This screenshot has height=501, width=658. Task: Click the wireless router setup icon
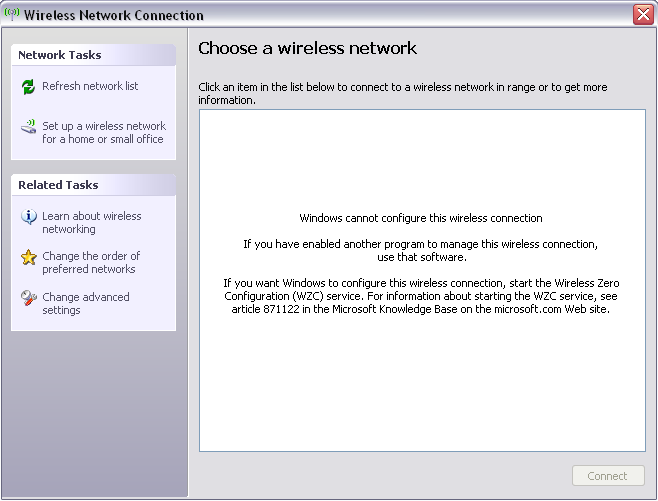click(x=29, y=127)
